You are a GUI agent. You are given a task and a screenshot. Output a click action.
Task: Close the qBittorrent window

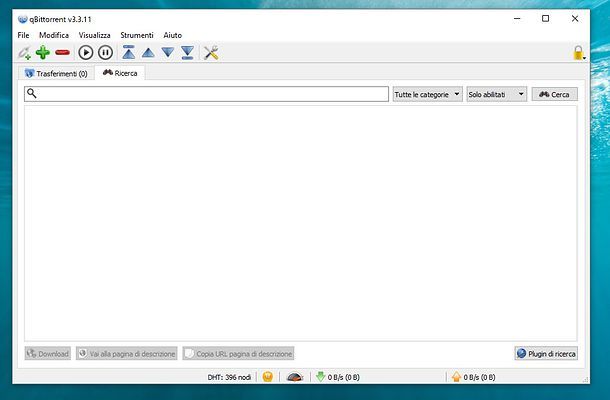coord(575,18)
